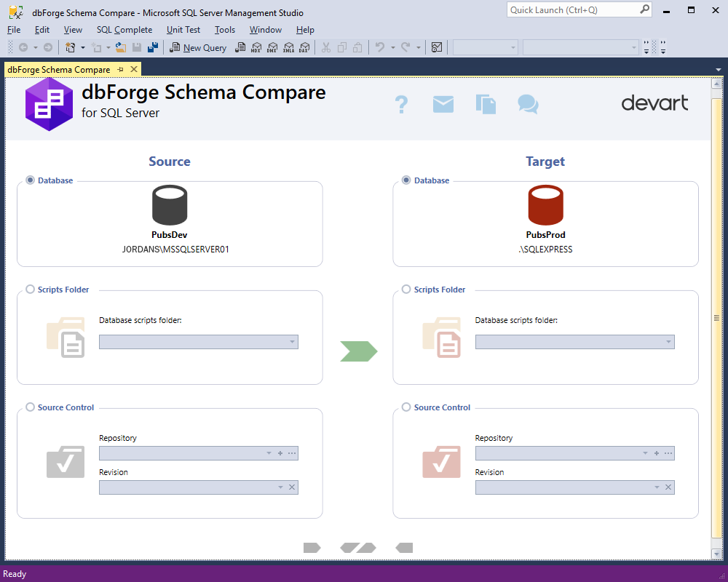Expand the Undo history dropdown arrow
The image size is (728, 582).
[x=392, y=47]
